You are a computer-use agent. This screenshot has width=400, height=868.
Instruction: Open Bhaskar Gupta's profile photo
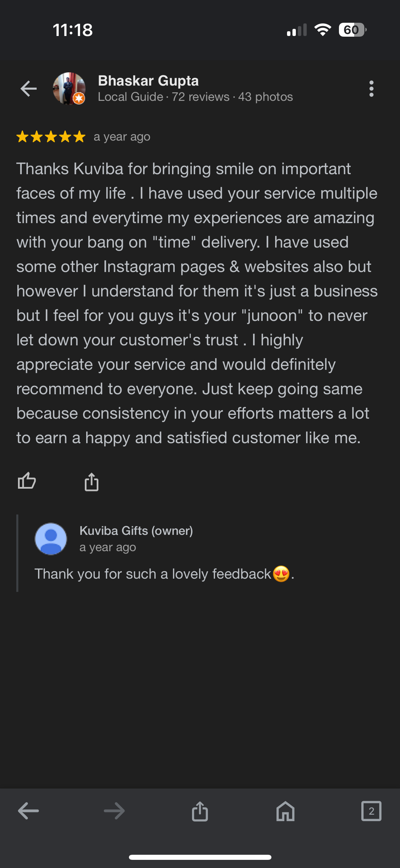(x=69, y=88)
